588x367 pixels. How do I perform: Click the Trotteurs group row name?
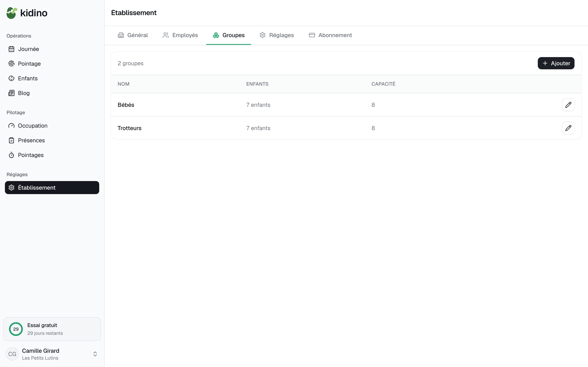pyautogui.click(x=129, y=128)
